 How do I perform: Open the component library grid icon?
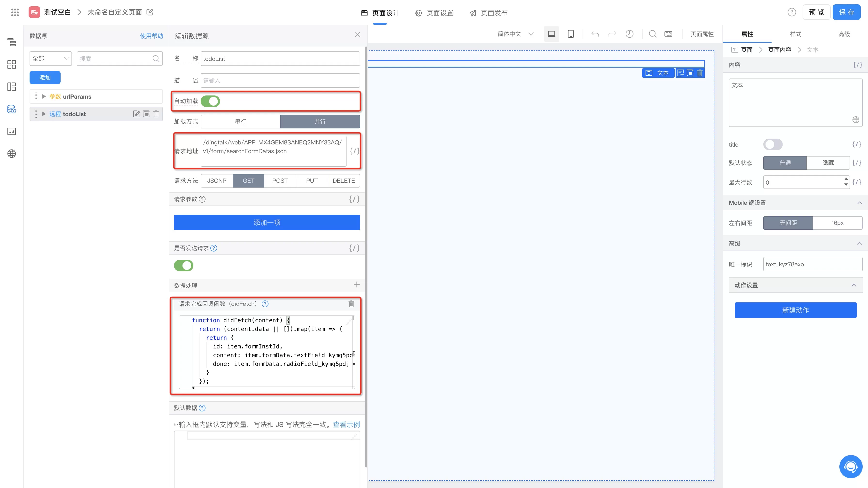[11, 64]
